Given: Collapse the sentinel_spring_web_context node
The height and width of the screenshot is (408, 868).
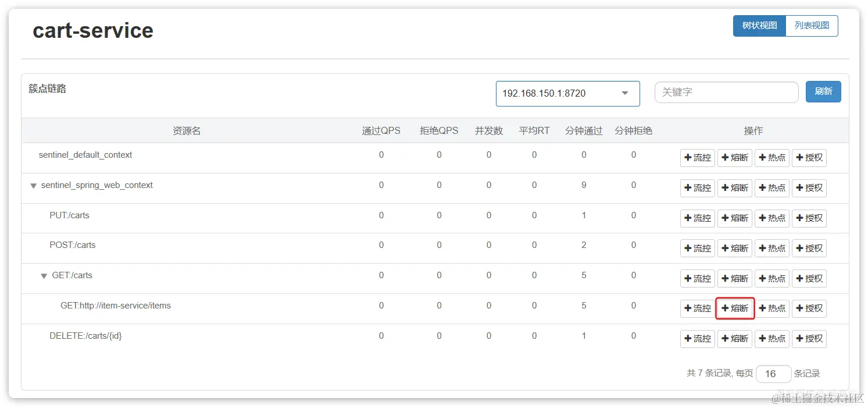Looking at the screenshot, I should point(34,186).
